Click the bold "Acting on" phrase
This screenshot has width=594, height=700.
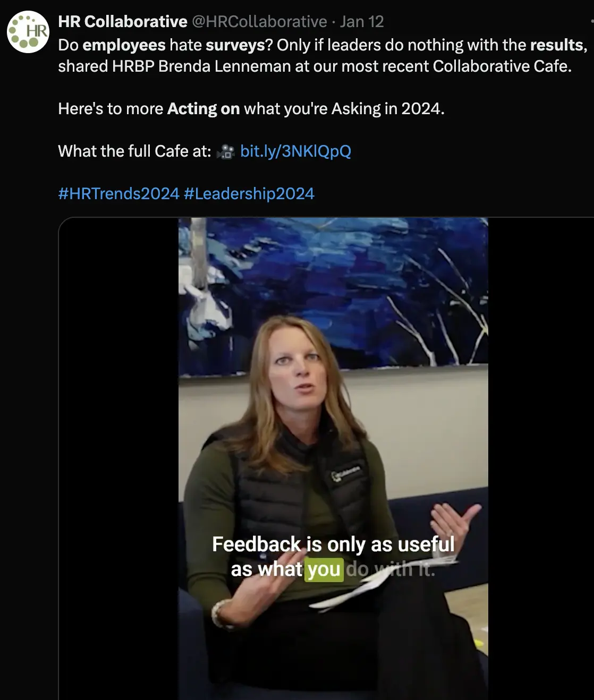click(203, 109)
